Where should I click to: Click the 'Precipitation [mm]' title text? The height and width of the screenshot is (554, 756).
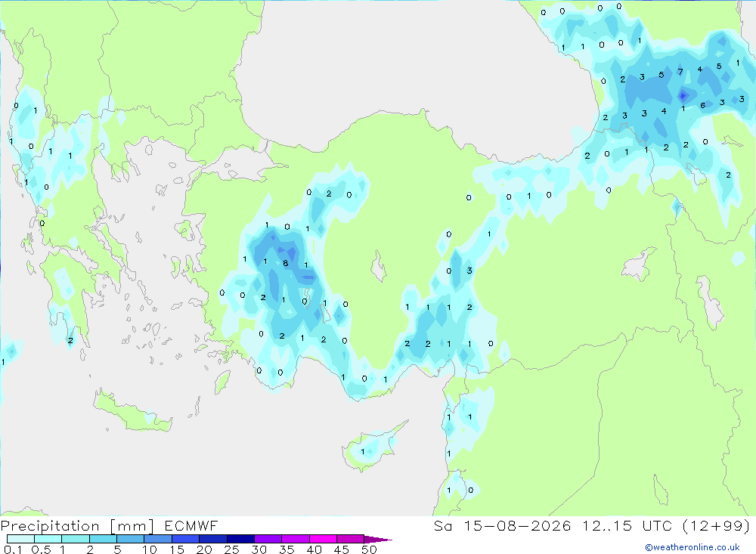point(77,526)
